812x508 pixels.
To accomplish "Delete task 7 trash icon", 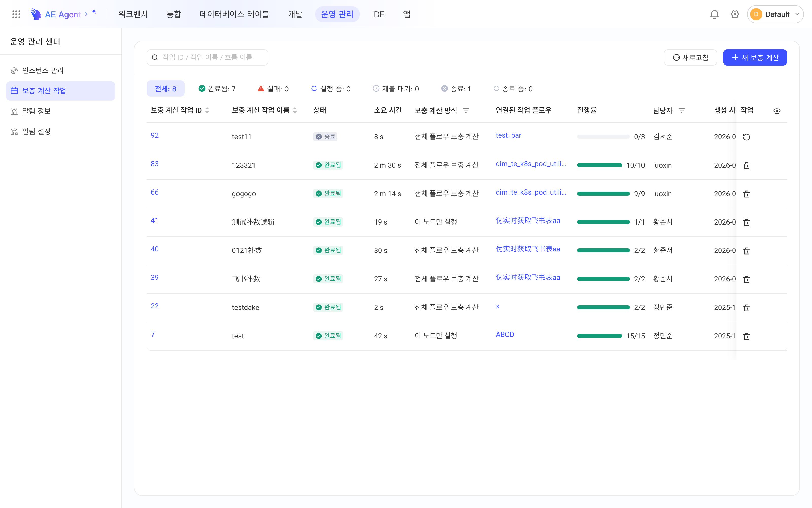I will pos(746,336).
